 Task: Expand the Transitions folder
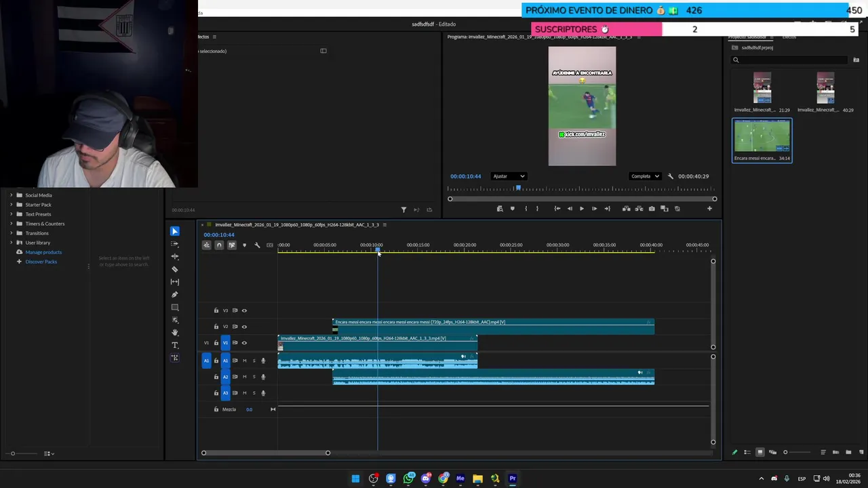[x=11, y=233]
